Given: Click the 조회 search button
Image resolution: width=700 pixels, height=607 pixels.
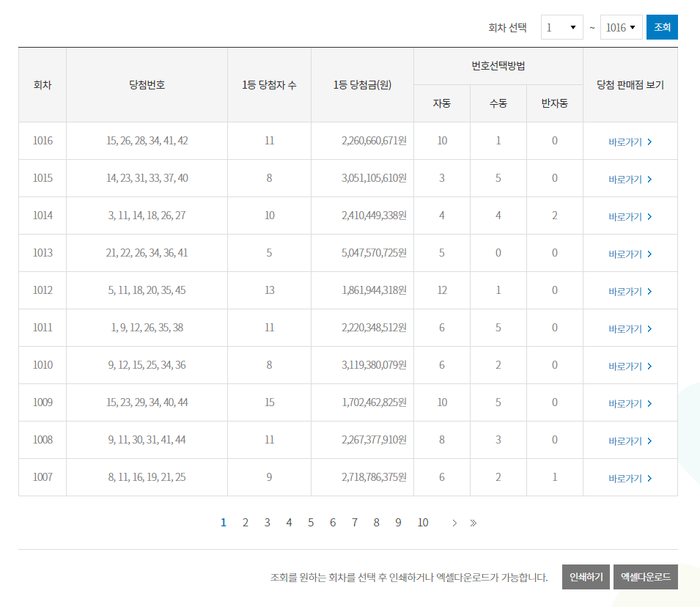Looking at the screenshot, I should [x=662, y=27].
